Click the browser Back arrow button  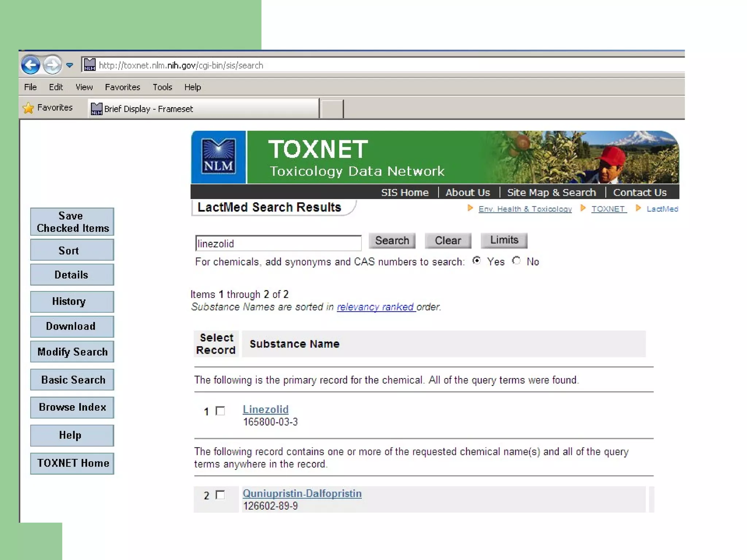(31, 65)
